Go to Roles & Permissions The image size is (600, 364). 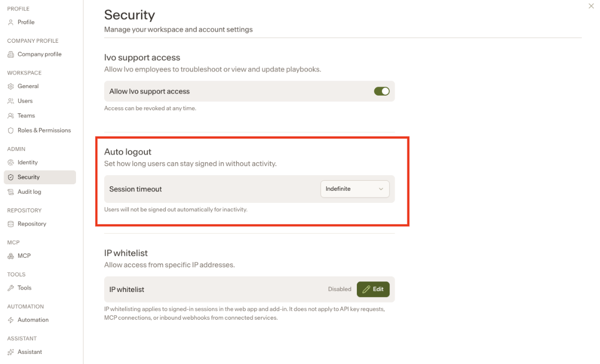point(44,130)
